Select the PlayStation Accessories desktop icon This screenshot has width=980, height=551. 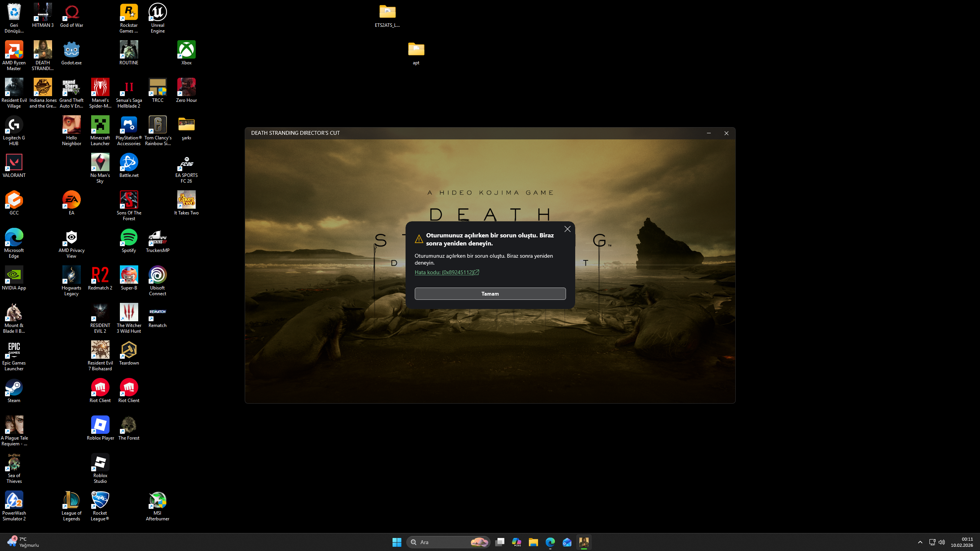coord(129,131)
